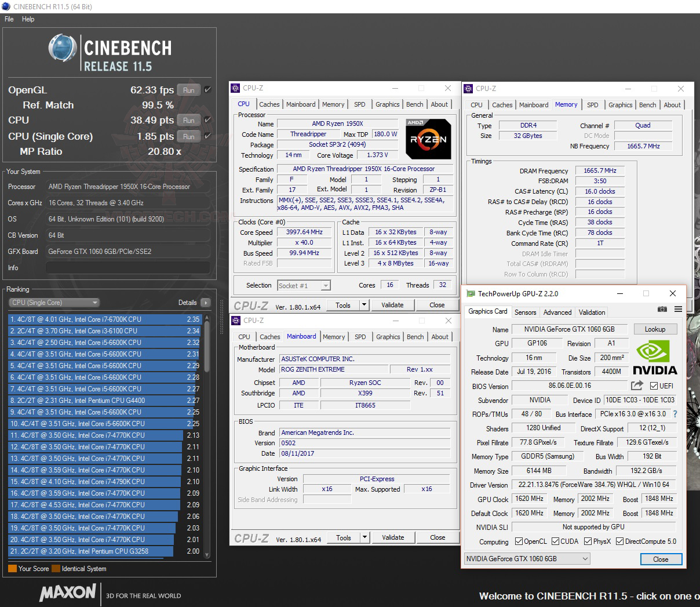Open the Help menu in Cinebench
700x607 pixels.
point(28,19)
